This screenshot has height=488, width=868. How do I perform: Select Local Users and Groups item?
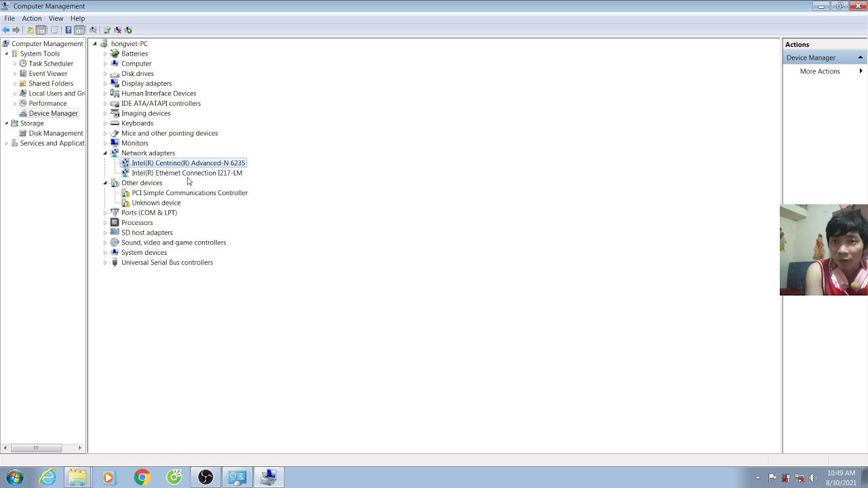(57, 94)
